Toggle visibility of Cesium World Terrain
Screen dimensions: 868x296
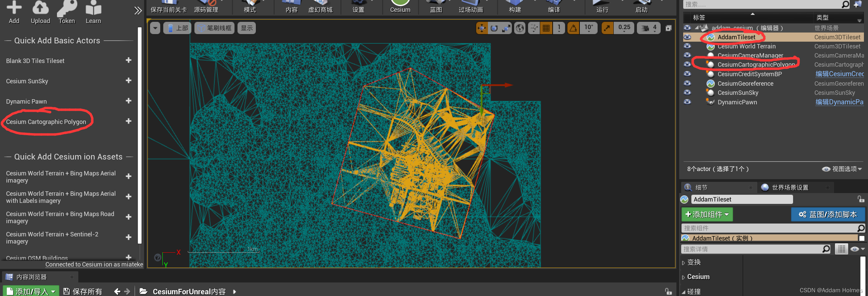[687, 46]
